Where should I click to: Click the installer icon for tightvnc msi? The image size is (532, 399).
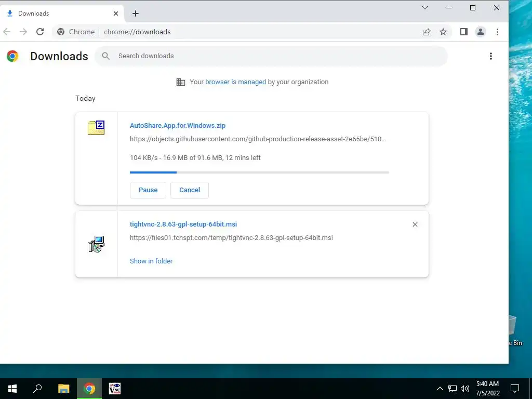tap(96, 244)
